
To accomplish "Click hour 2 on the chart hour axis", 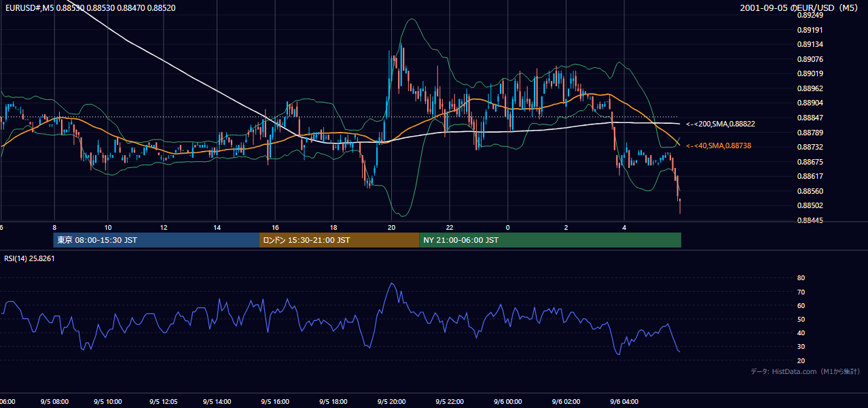I will (566, 227).
